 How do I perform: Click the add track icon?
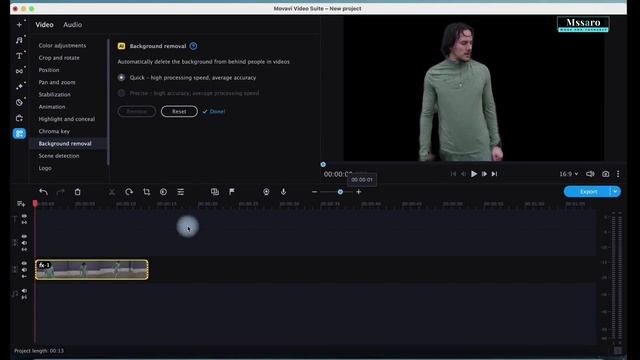pyautogui.click(x=21, y=204)
